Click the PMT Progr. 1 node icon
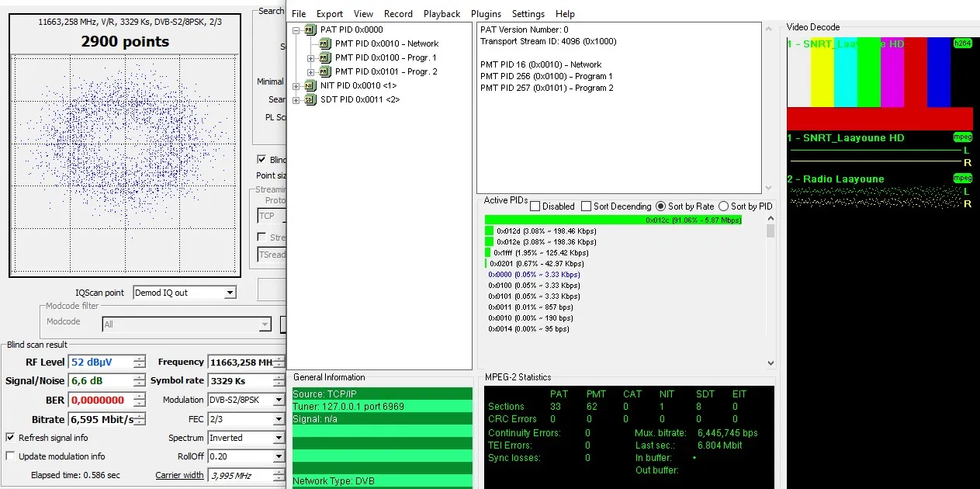The image size is (980, 489). click(325, 57)
